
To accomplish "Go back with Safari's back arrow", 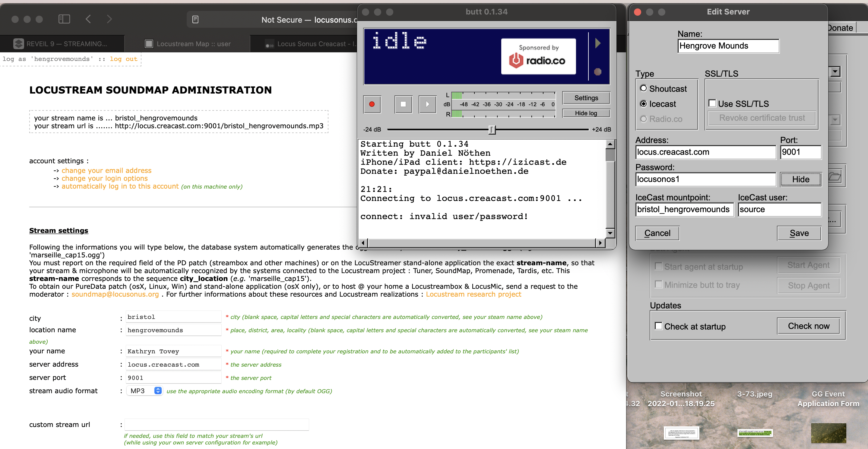I will pos(88,19).
